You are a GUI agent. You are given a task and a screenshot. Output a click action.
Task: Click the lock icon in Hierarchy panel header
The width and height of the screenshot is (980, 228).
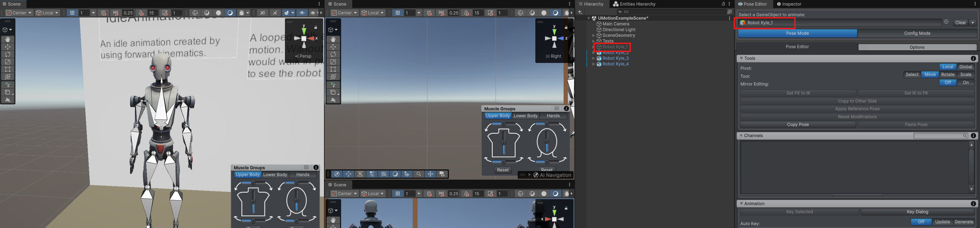click(723, 4)
